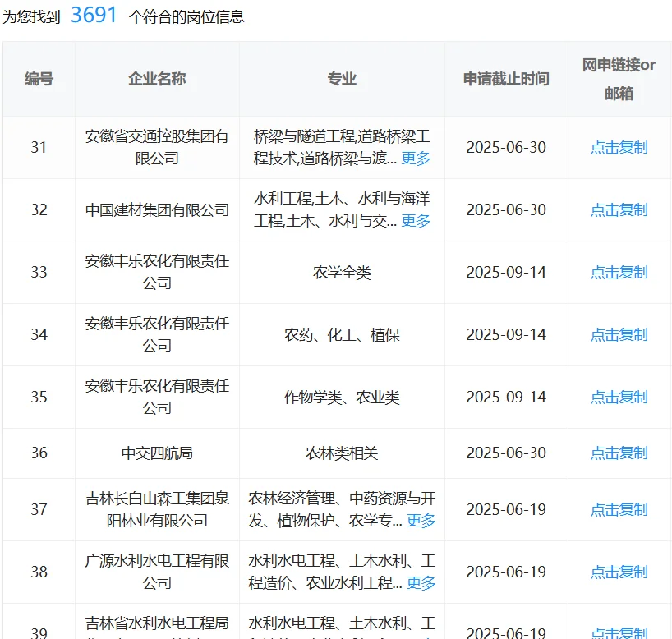This screenshot has width=672, height=639.
Task: Click 点击复制 link in row 38
Action: pyautogui.click(x=619, y=572)
